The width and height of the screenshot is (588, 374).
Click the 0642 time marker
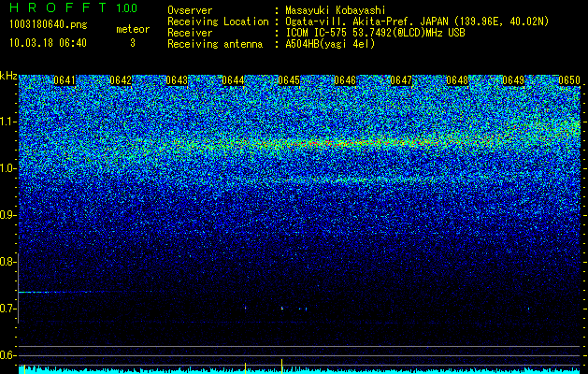[x=121, y=80]
